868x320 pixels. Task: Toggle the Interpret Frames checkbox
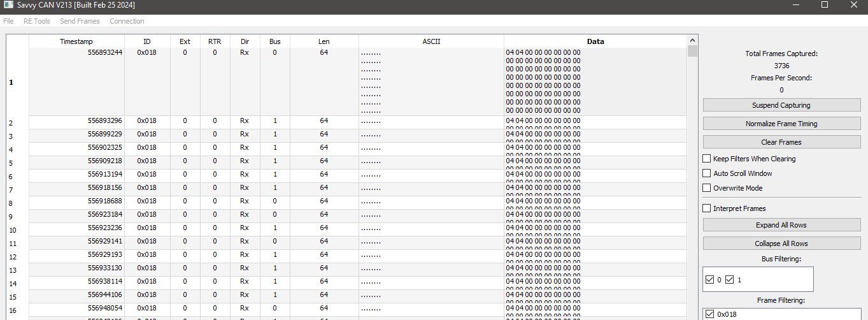706,208
